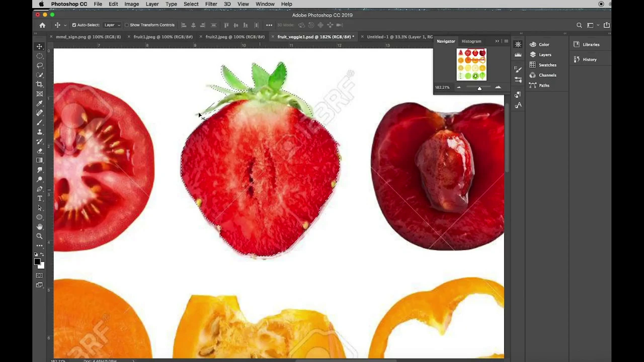Select the Dodge tool
The height and width of the screenshot is (362, 644).
(x=39, y=179)
